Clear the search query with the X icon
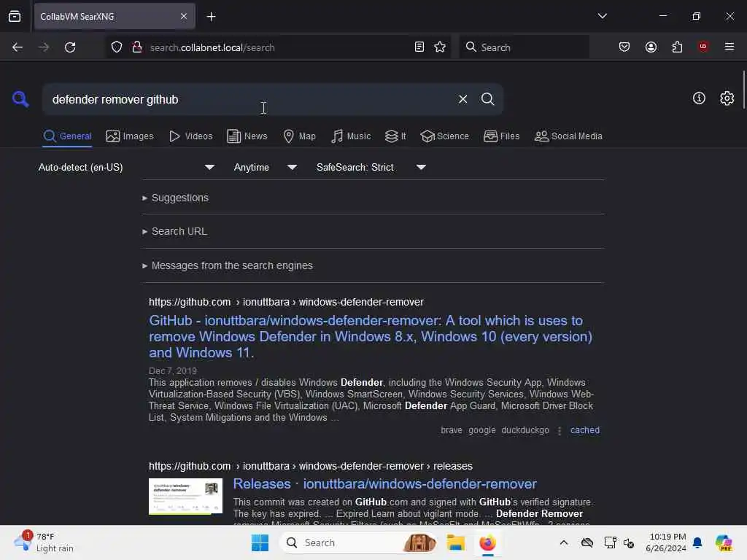The height and width of the screenshot is (560, 747). click(462, 99)
